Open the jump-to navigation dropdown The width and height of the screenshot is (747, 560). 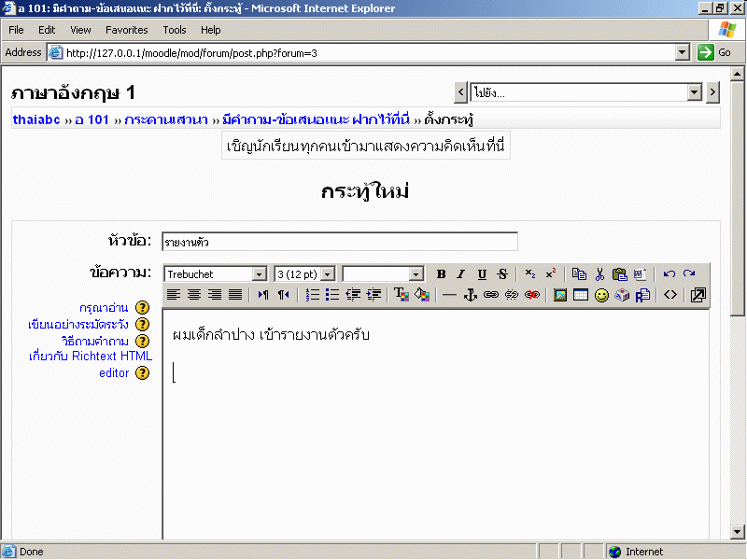tap(586, 92)
